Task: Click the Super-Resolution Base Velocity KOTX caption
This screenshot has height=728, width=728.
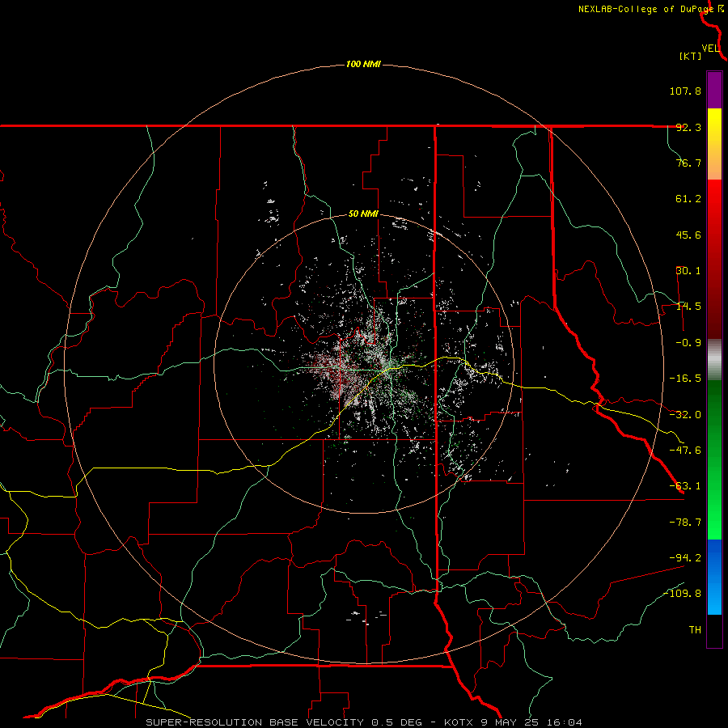Action: pos(363,722)
